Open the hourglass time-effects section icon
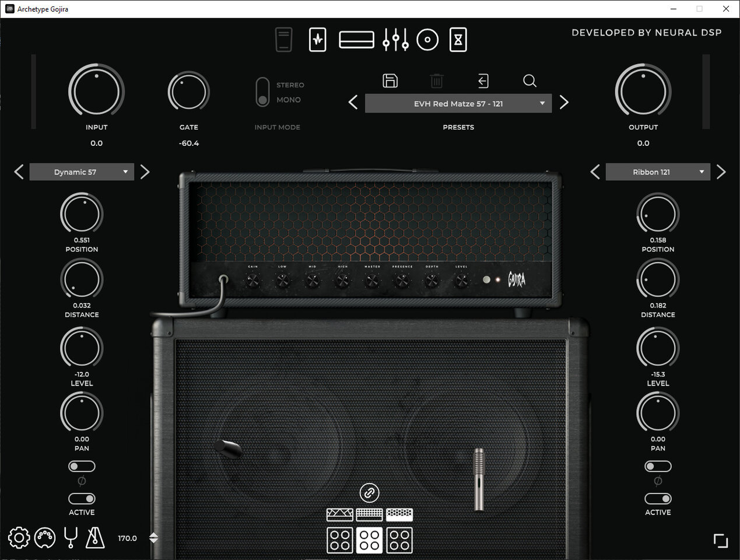 [458, 40]
